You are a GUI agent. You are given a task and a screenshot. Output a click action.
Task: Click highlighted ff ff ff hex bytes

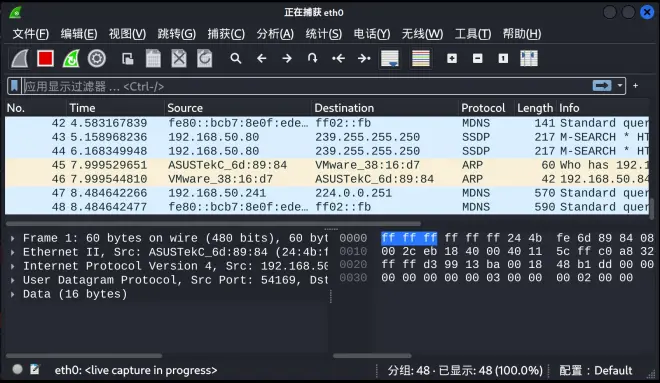tap(409, 238)
